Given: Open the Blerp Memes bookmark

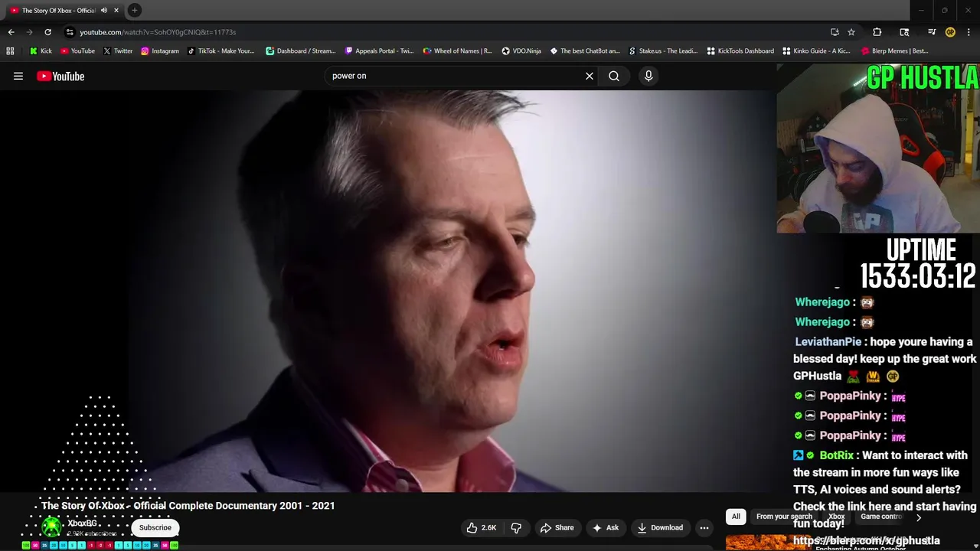Looking at the screenshot, I should pos(895,51).
